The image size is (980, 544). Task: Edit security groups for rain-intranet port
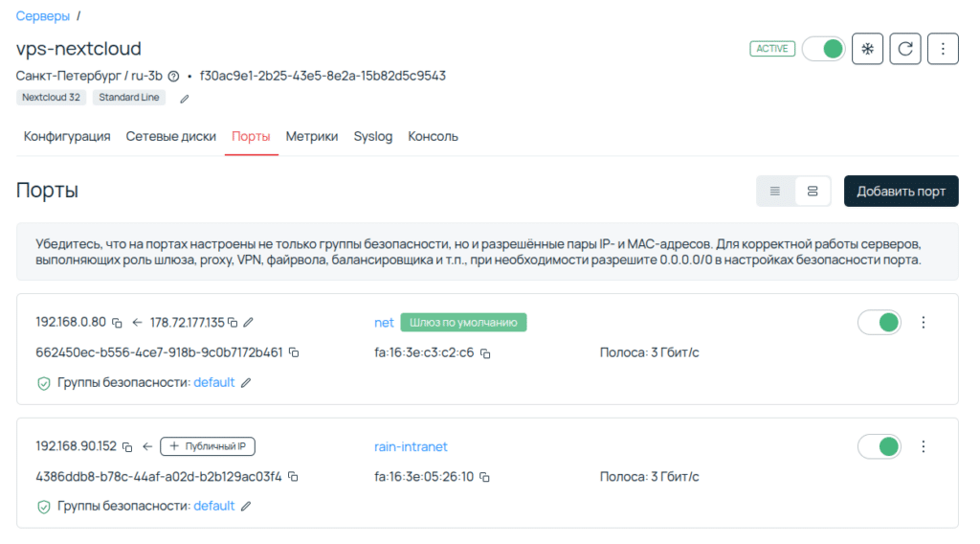246,506
